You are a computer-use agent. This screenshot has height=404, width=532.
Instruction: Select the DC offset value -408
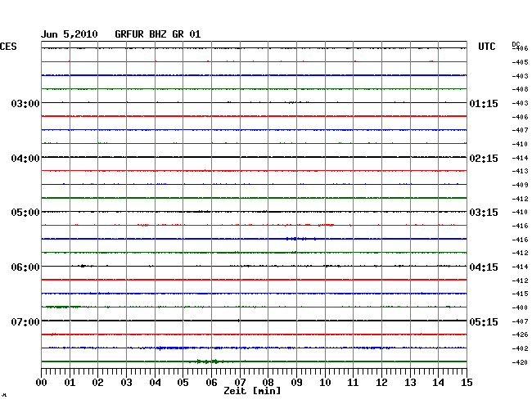pos(520,89)
